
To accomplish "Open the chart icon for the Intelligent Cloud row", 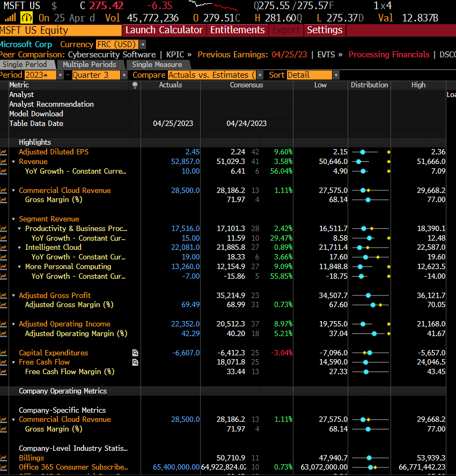I will 3,248.
